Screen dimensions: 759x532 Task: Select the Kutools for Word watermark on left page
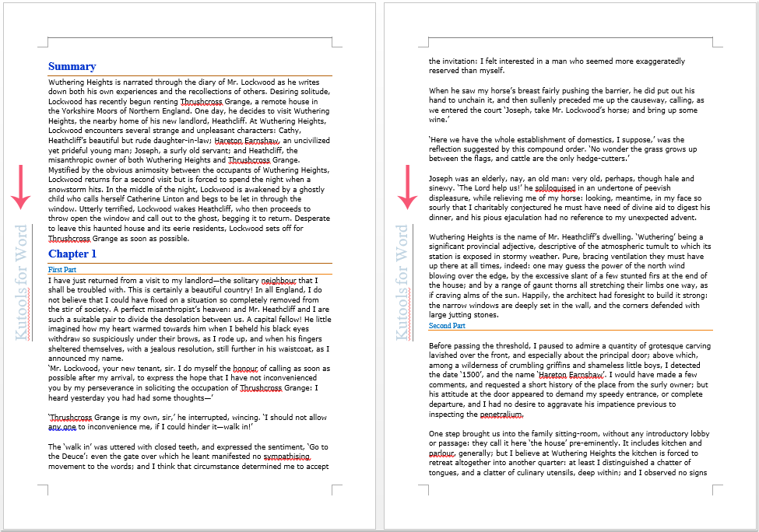coord(22,283)
